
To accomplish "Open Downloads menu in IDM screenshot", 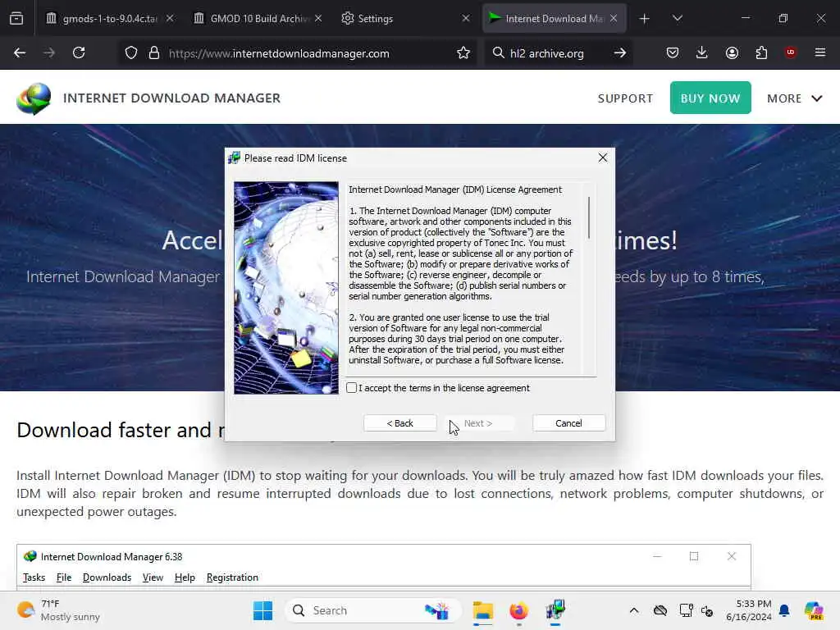I will point(107,577).
